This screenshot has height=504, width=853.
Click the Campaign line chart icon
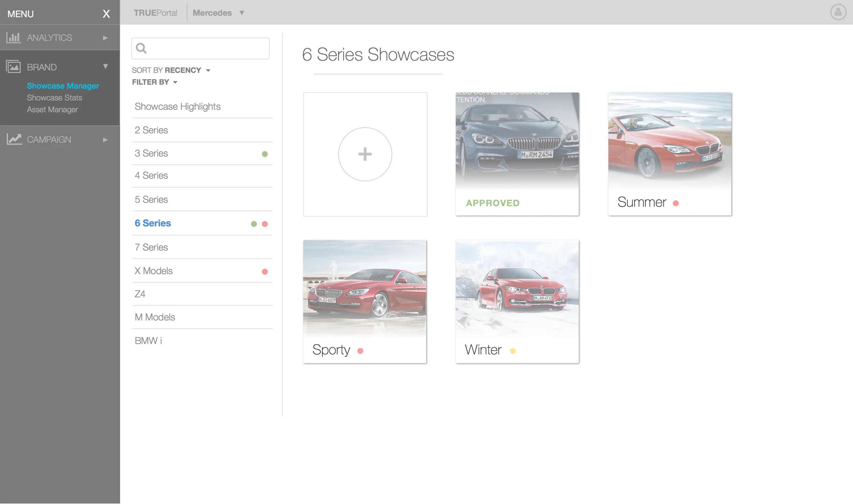(x=14, y=139)
